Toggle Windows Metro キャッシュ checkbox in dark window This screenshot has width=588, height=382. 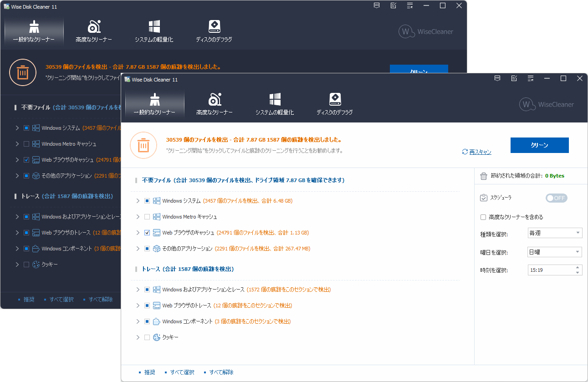pyautogui.click(x=26, y=144)
